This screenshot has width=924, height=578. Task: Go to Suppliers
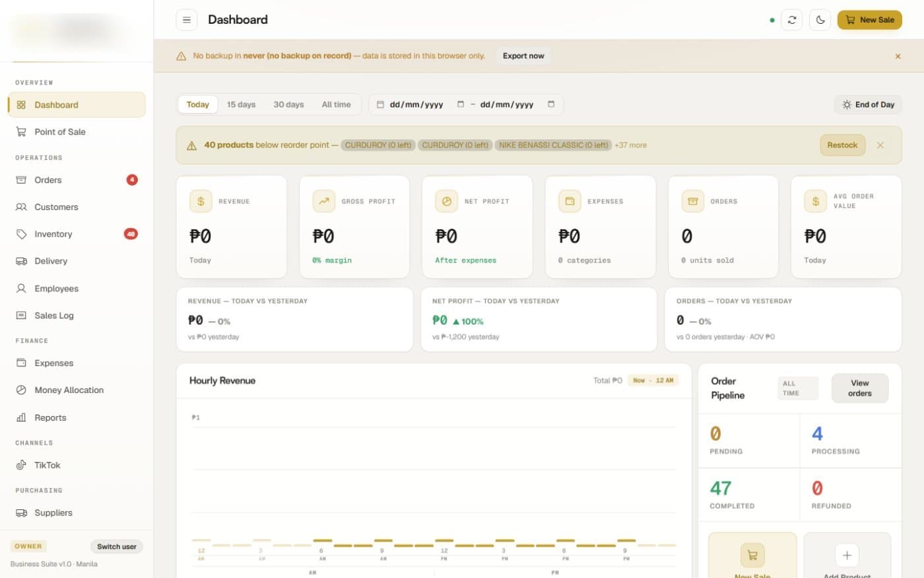tap(77, 513)
